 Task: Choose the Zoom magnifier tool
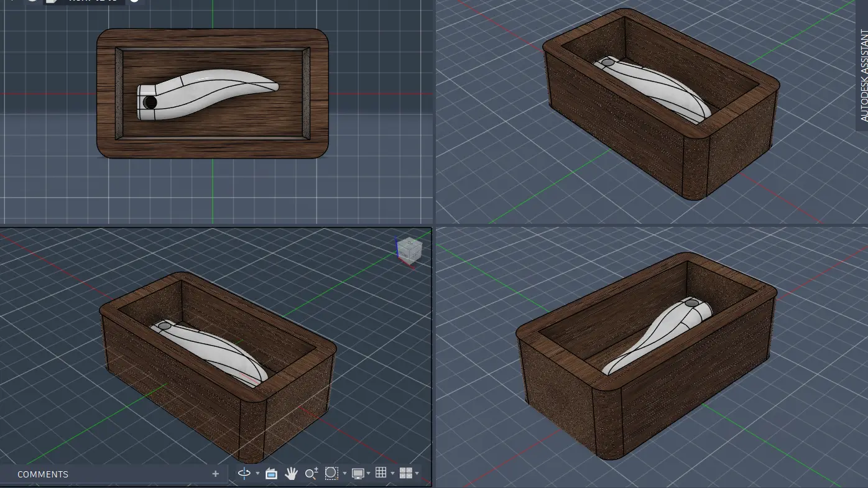click(312, 474)
